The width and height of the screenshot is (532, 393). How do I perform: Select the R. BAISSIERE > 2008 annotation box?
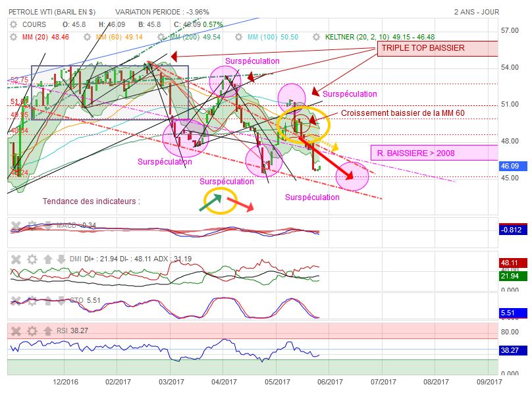(x=435, y=153)
